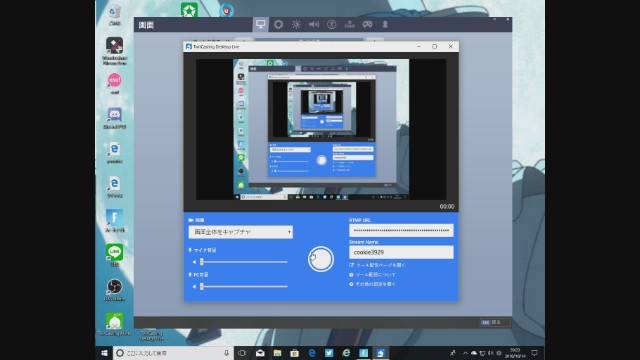640x360 pixels.
Task: Start broadcast with the round record button
Action: coord(321,259)
